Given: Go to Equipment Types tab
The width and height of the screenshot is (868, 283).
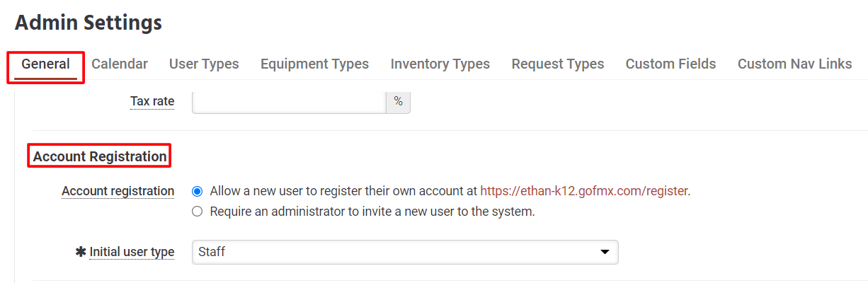Looking at the screenshot, I should [x=314, y=64].
